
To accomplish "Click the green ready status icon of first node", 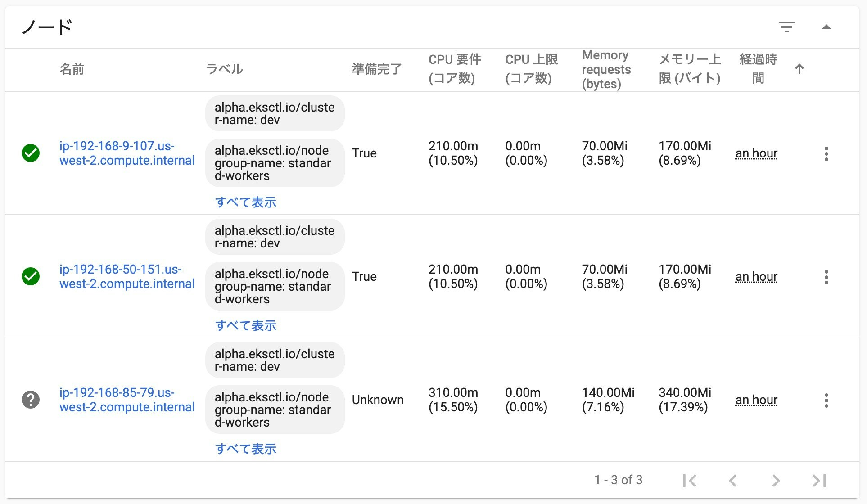I will point(30,153).
